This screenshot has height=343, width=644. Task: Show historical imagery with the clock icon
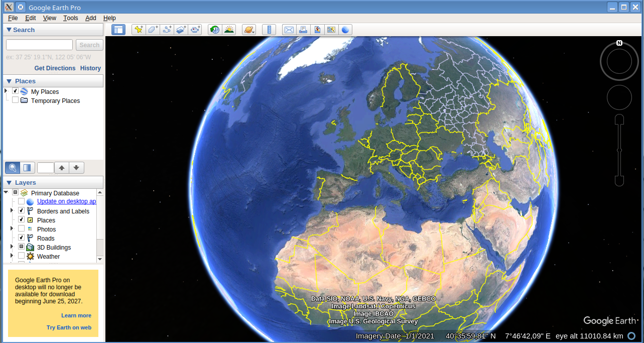215,30
